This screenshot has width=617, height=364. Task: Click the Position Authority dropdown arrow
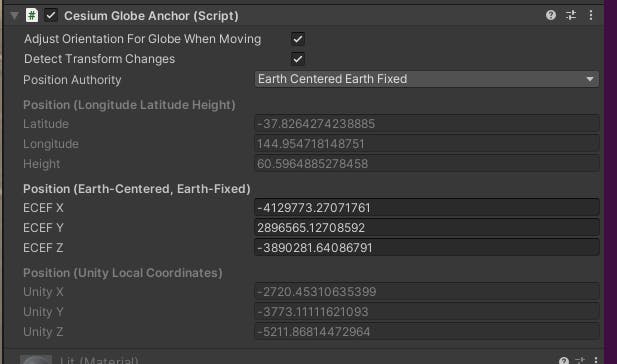(x=589, y=79)
